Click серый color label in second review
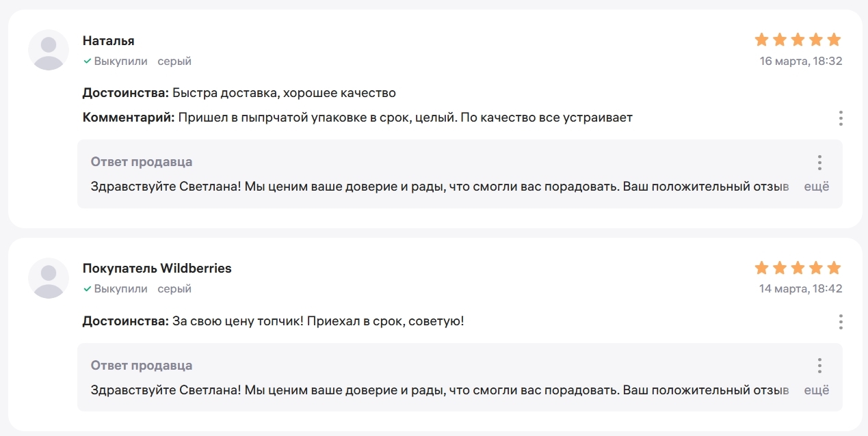Screen dimensions: 868x436 [174, 289]
